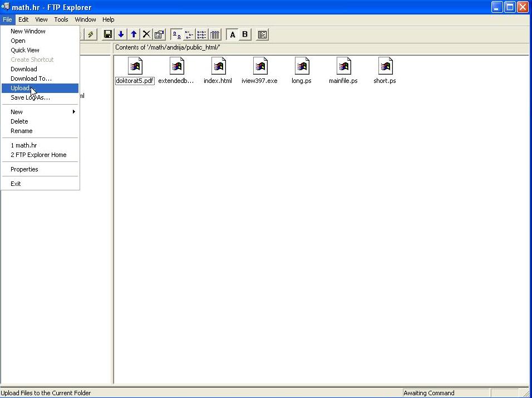Choose Quick View from the File menu
The height and width of the screenshot is (398, 532).
[40, 50]
